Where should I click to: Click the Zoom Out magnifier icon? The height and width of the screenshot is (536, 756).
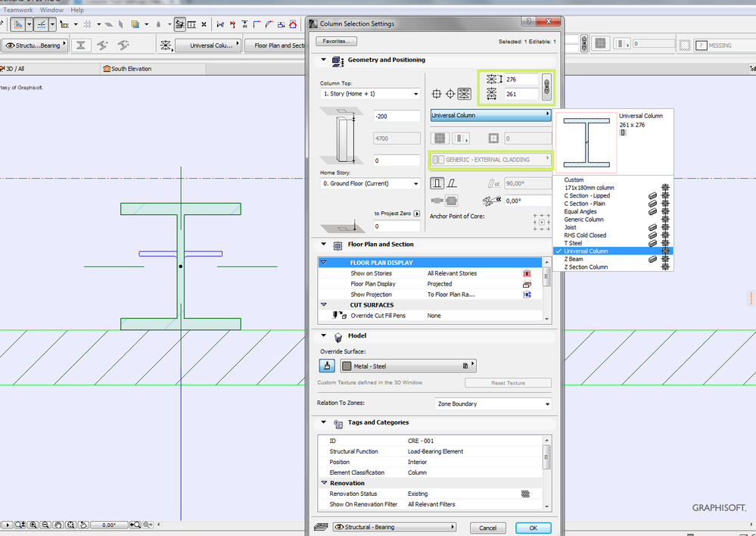coord(45,525)
